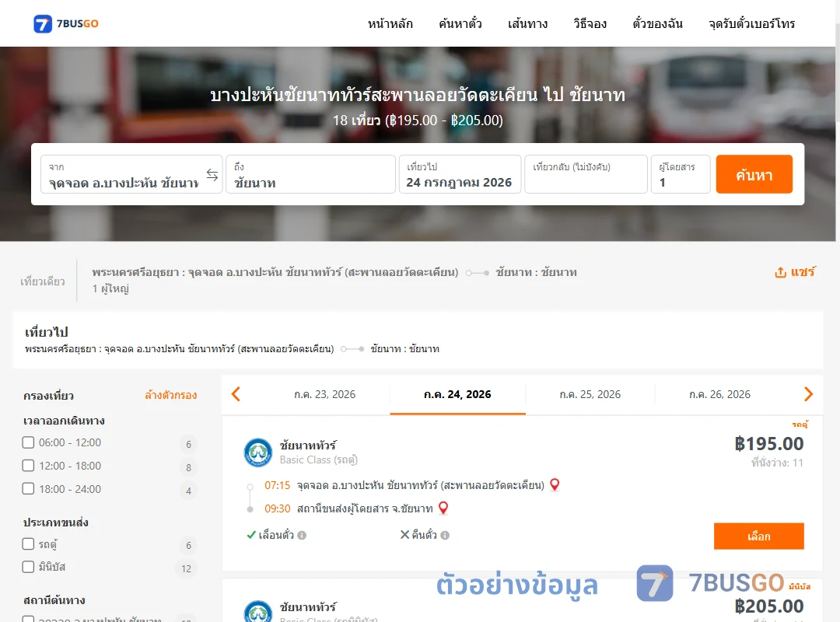Go to next dates with the right arrow
The width and height of the screenshot is (840, 622).
[808, 394]
